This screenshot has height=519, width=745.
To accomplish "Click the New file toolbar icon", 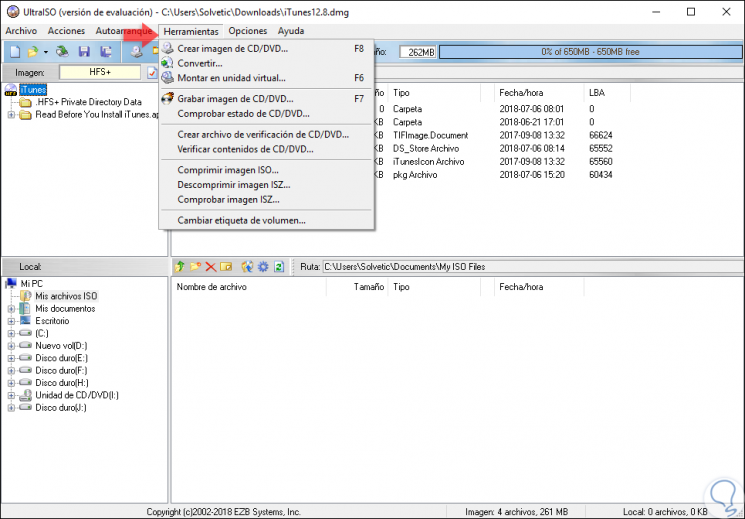I will [x=15, y=51].
